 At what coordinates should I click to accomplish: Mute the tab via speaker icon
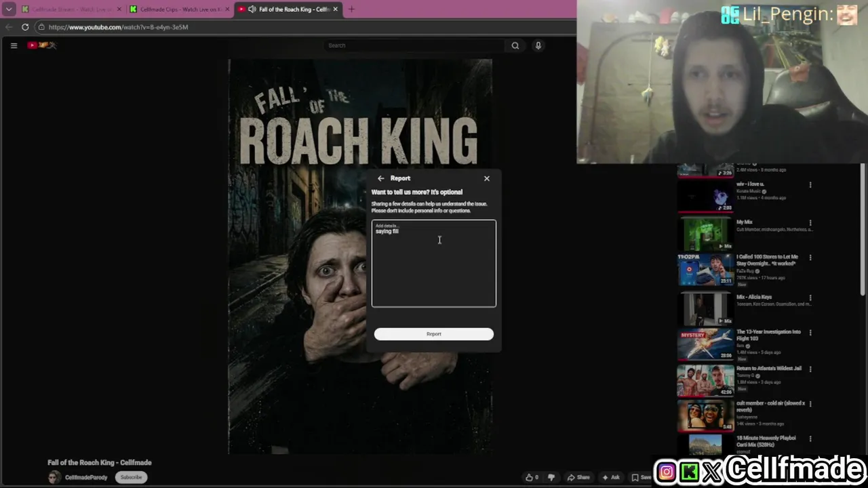pyautogui.click(x=252, y=9)
